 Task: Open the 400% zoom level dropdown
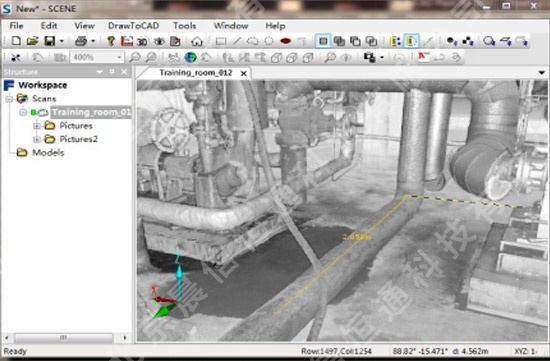119,57
